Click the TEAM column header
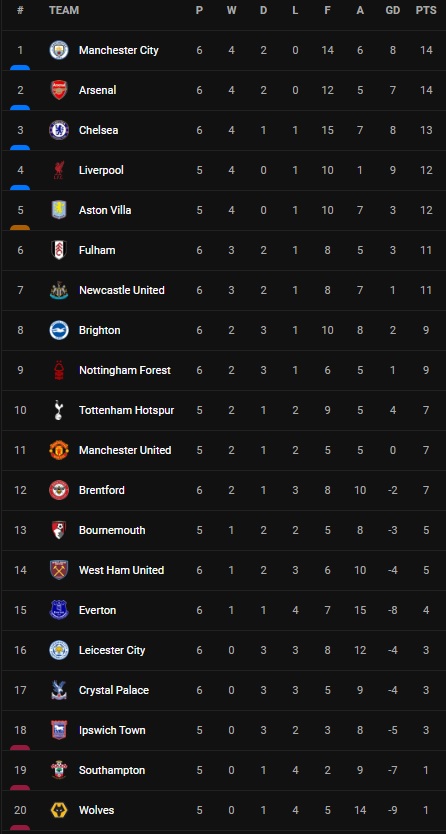 click(64, 10)
